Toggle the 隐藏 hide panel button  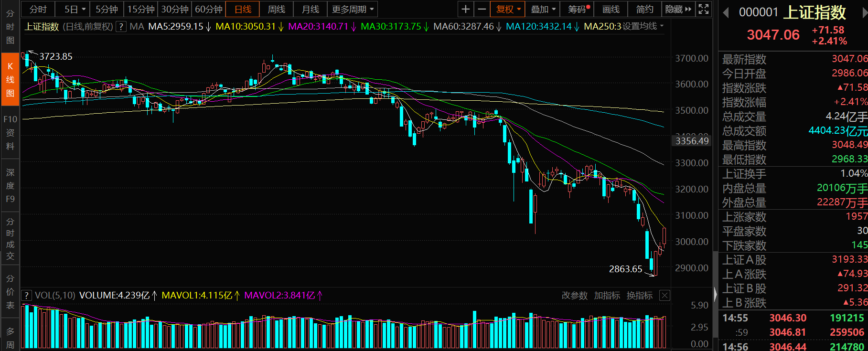(x=678, y=9)
